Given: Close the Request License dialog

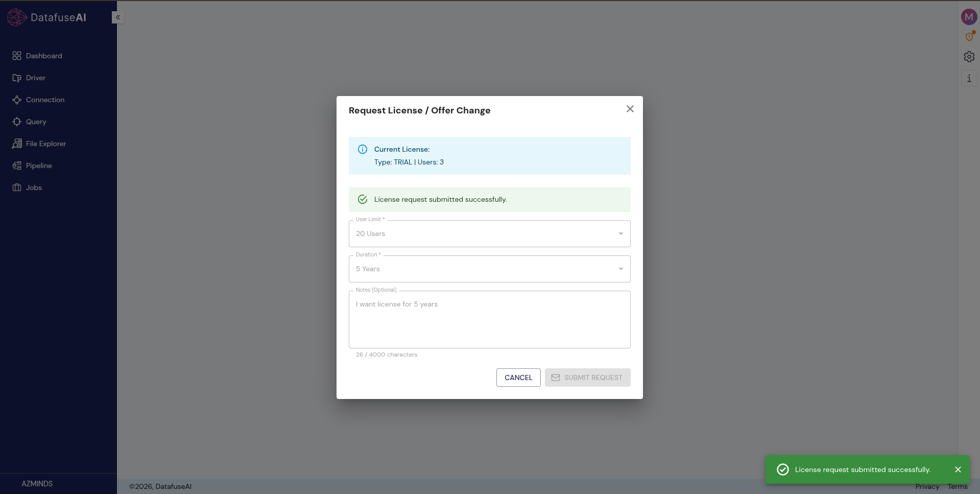Looking at the screenshot, I should click(630, 109).
